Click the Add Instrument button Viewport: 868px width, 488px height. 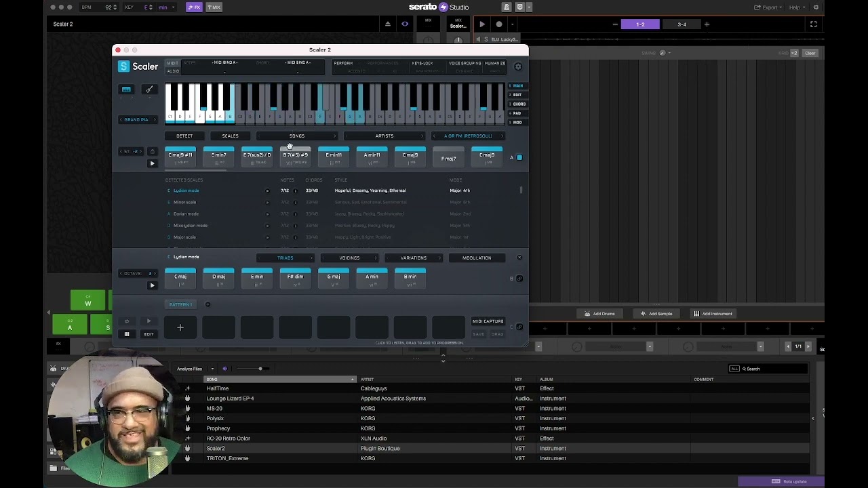(x=713, y=314)
